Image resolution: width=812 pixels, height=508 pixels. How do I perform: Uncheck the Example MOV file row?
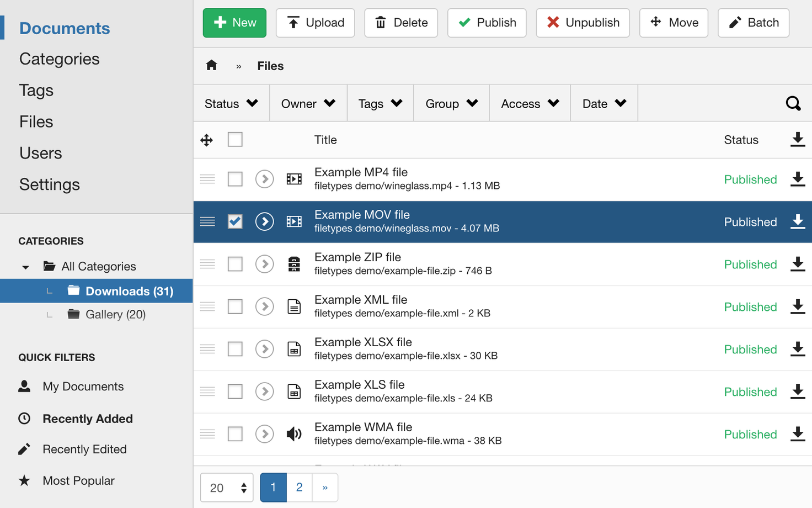[x=235, y=221]
